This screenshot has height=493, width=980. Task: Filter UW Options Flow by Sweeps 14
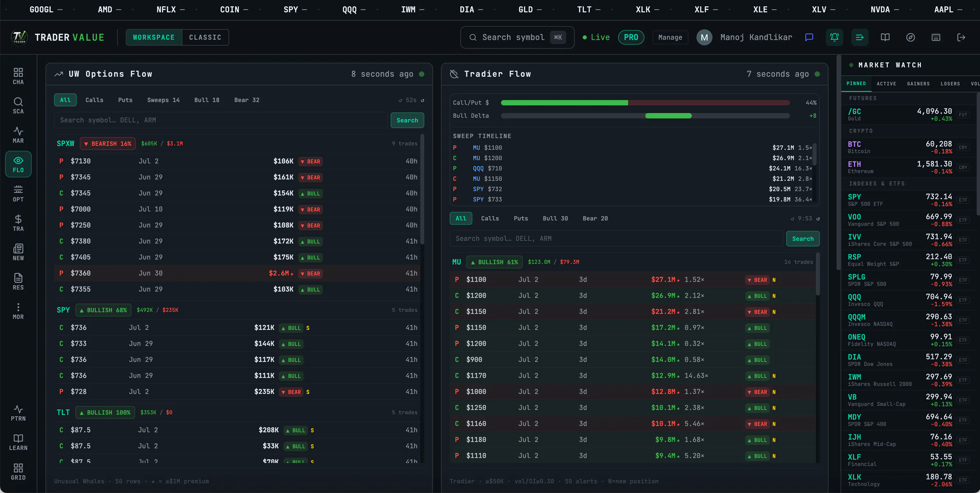[x=163, y=100]
